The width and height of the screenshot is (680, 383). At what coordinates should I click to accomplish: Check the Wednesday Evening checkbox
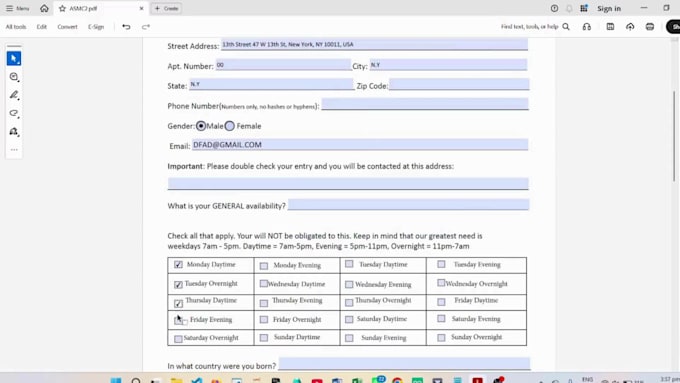click(x=349, y=285)
